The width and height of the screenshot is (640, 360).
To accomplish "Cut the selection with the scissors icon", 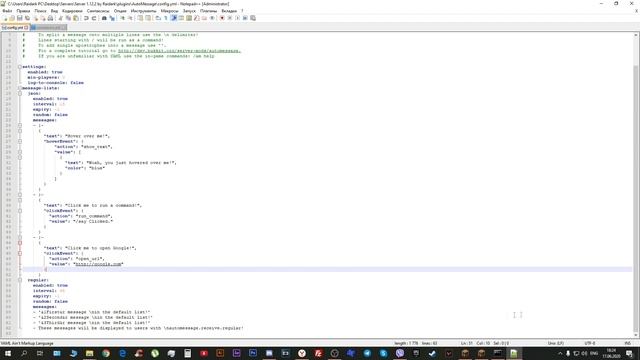I will click(x=60, y=18).
